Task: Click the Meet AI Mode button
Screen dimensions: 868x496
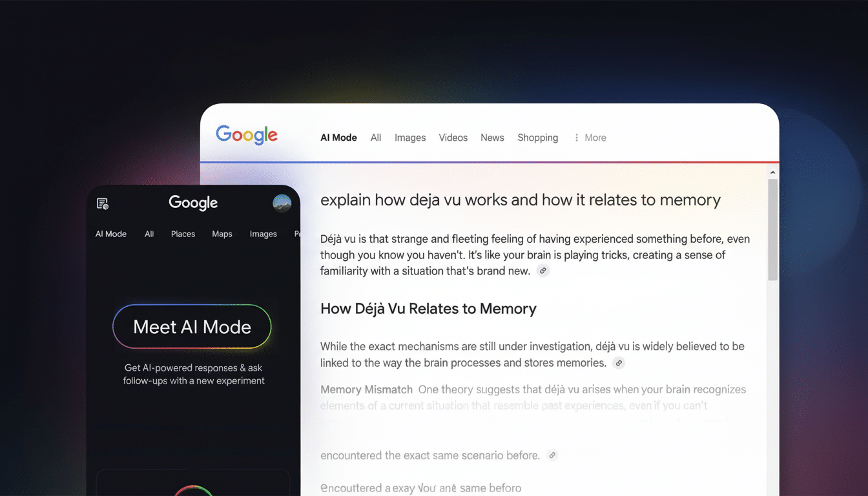Action: click(x=192, y=327)
